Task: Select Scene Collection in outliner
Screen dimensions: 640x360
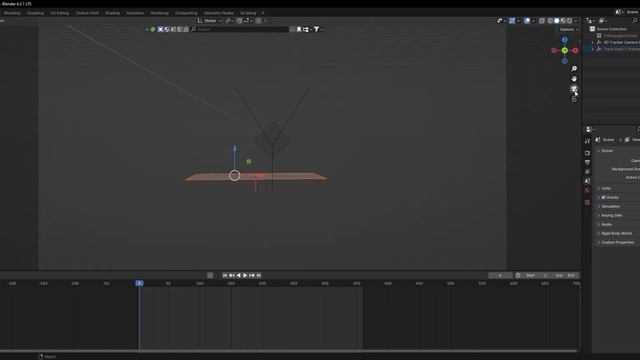Action: coord(611,29)
